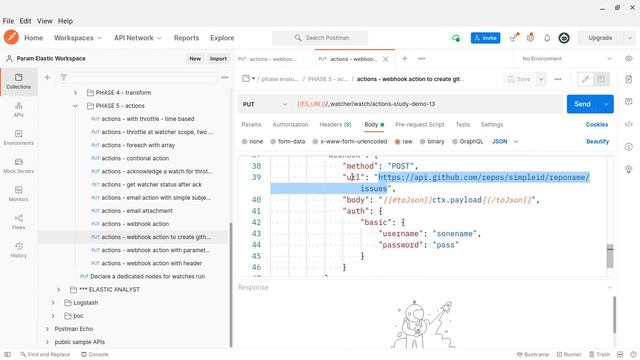
Task: Open the Flows sidebar panel
Action: 18,222
